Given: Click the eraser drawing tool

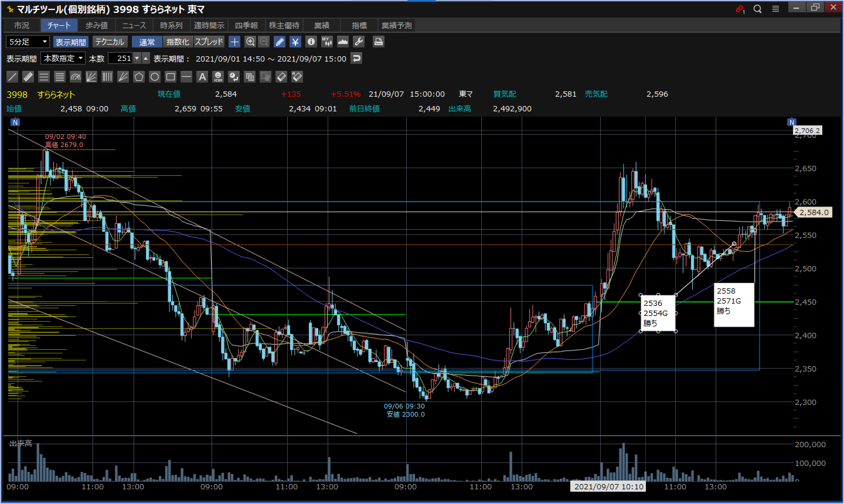Looking at the screenshot, I should coord(282,77).
